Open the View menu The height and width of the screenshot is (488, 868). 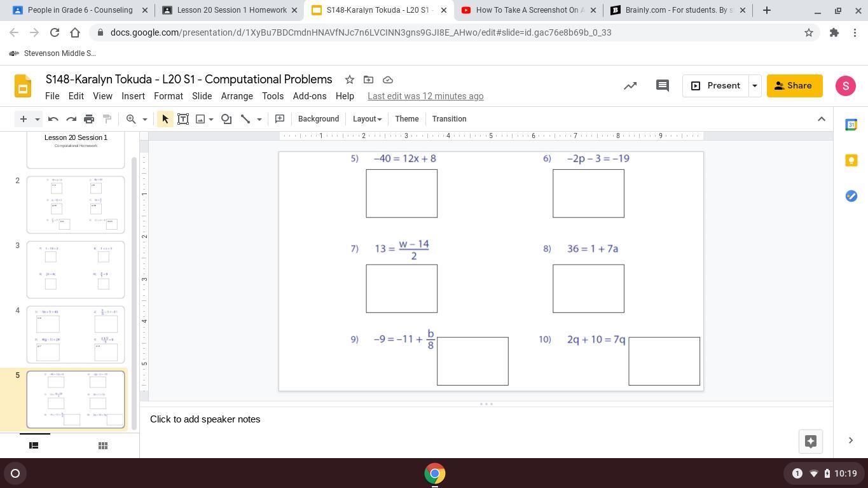tap(102, 96)
